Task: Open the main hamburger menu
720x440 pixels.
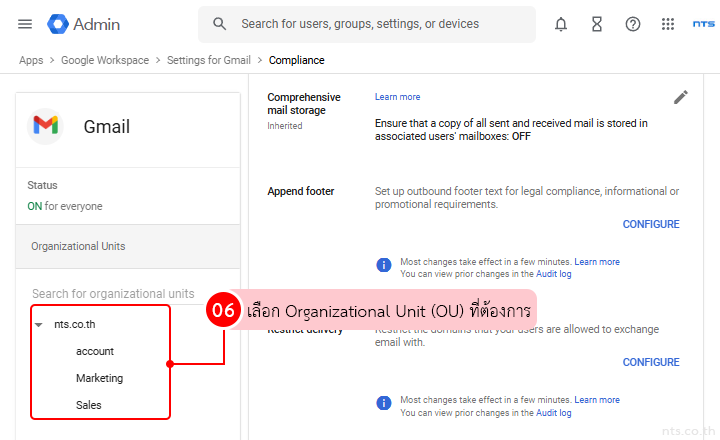Action: (x=25, y=24)
